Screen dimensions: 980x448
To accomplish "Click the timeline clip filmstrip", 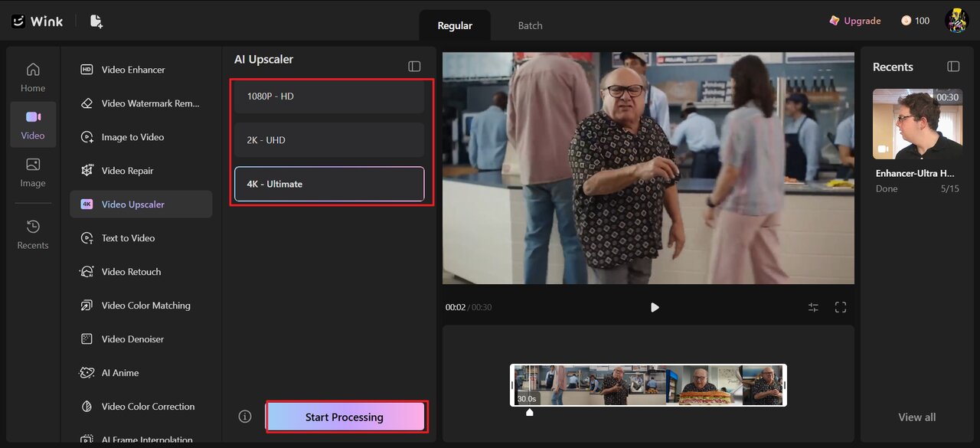I will (x=648, y=384).
